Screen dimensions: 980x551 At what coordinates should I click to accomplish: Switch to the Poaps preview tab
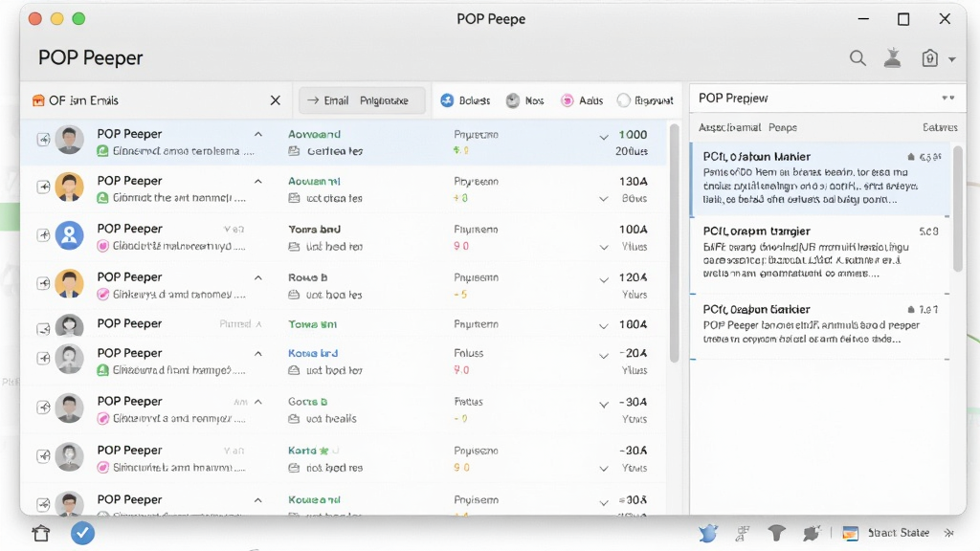783,127
